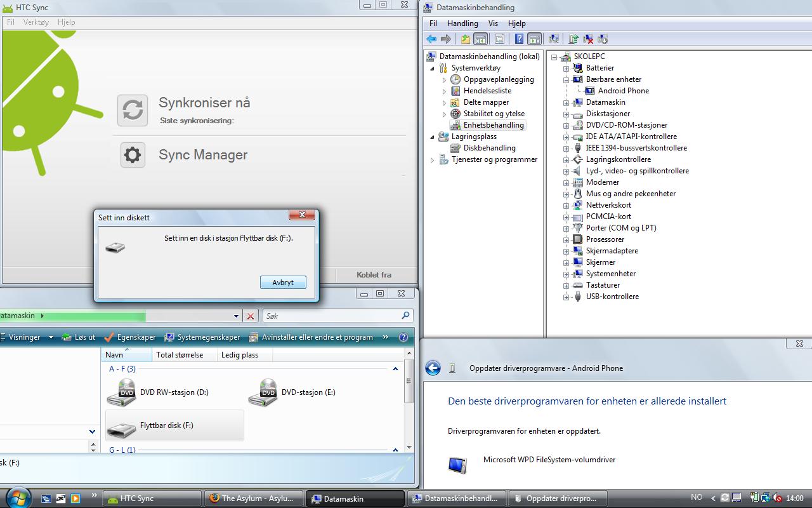Image resolution: width=812 pixels, height=508 pixels.
Task: Select DVD RW-stasjon (D:) drive
Action: click(157, 393)
